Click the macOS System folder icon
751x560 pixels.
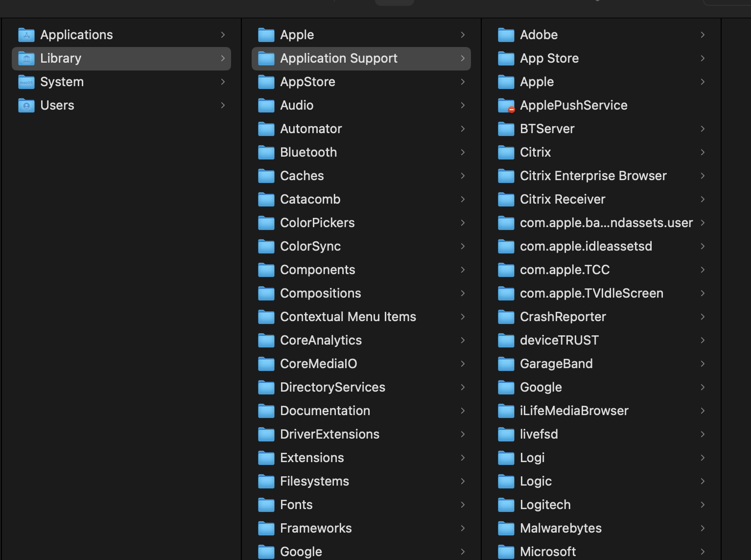tap(26, 82)
